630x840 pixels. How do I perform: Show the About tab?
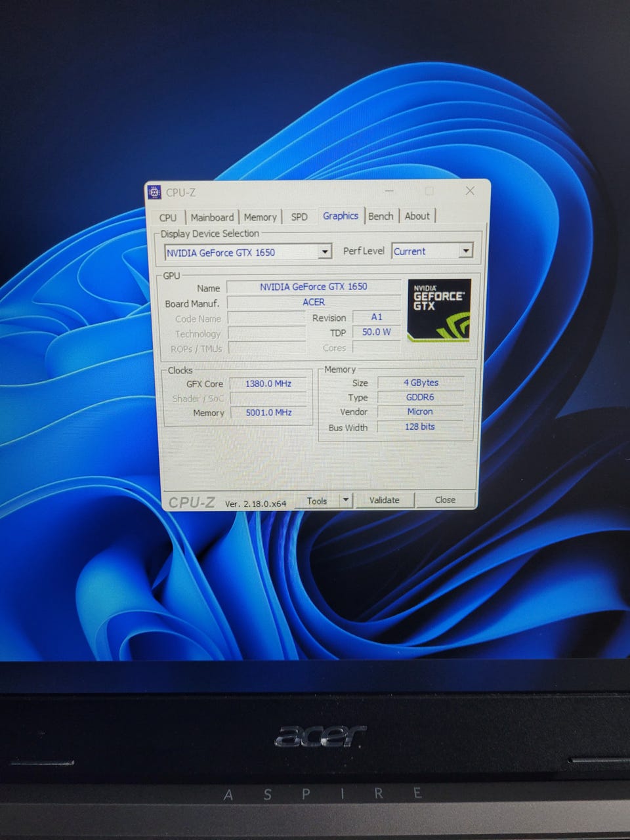[x=417, y=216]
